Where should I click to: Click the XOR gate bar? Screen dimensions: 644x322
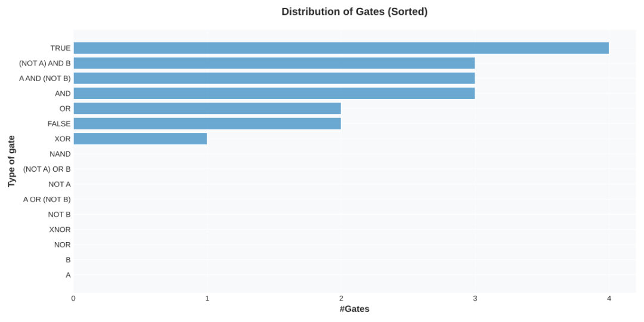[x=140, y=139]
